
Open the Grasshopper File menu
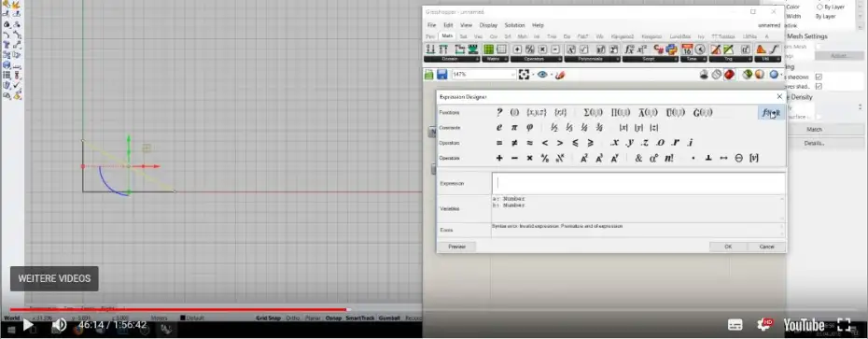coord(431,25)
